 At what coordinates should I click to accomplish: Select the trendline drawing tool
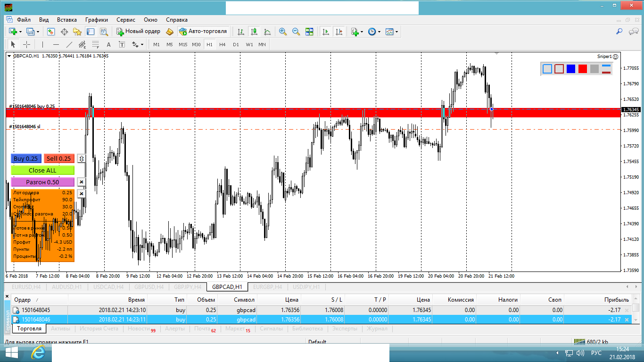pos(69,45)
